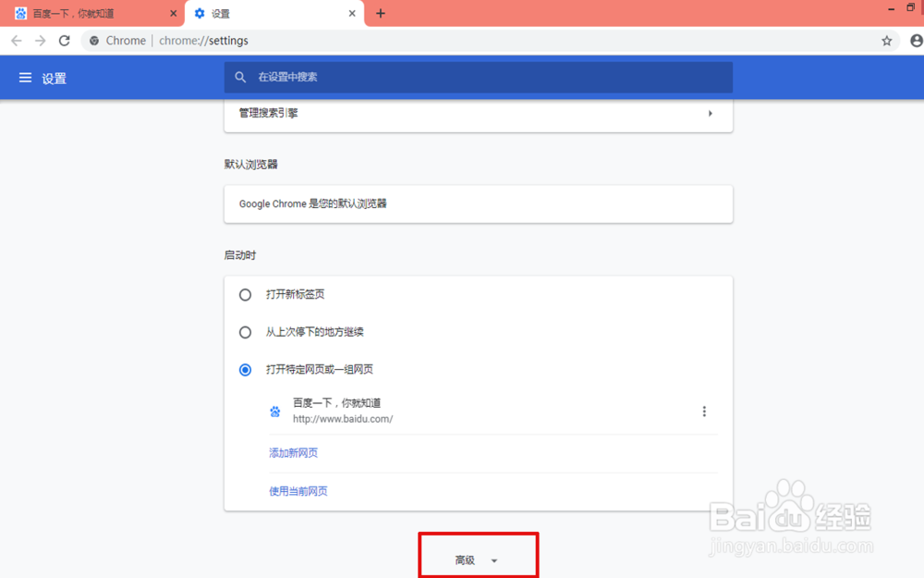Click Google Chrome 是您的默认浏览器 text
The width and height of the screenshot is (924, 578).
[313, 204]
